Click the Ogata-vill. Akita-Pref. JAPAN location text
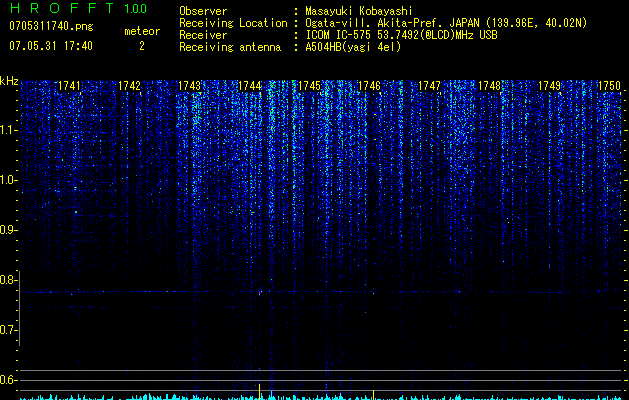This screenshot has width=629, height=400. pyautogui.click(x=446, y=23)
